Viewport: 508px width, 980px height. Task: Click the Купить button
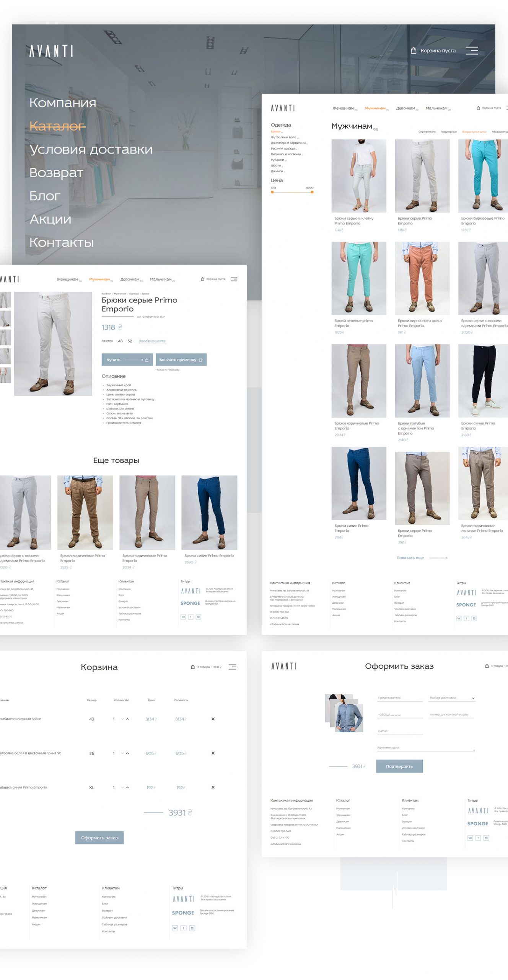(x=127, y=359)
